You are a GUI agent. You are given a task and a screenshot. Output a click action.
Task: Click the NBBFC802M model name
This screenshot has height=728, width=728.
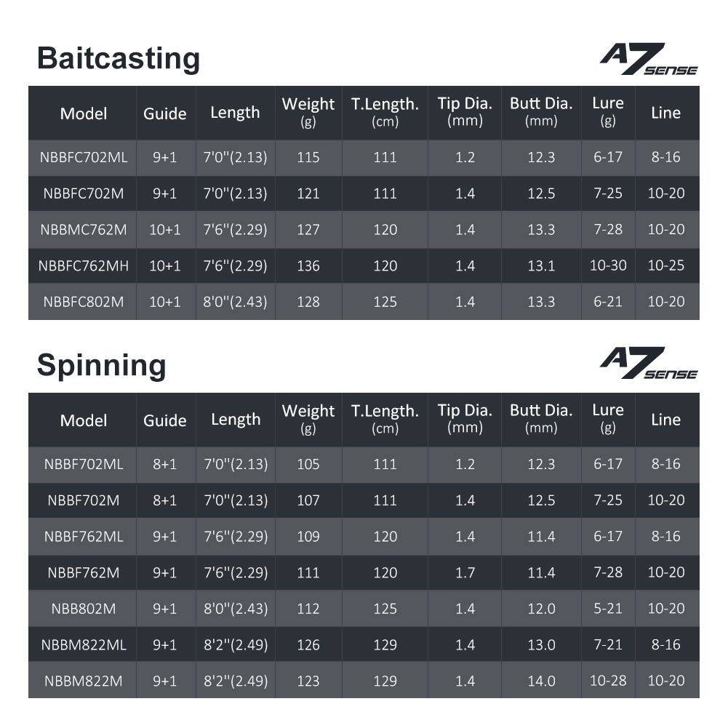tap(83, 302)
